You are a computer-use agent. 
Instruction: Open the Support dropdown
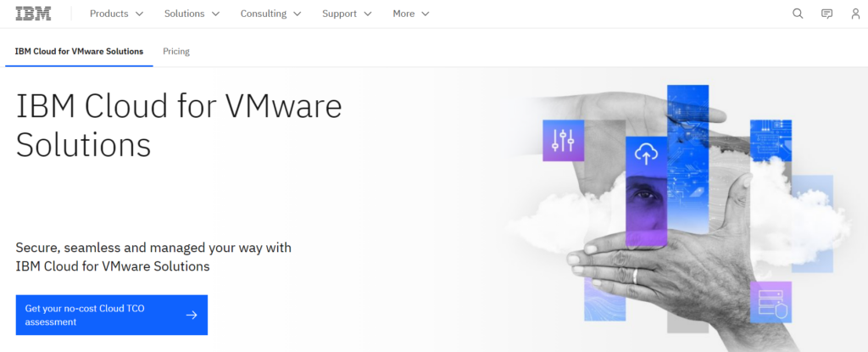[347, 14]
